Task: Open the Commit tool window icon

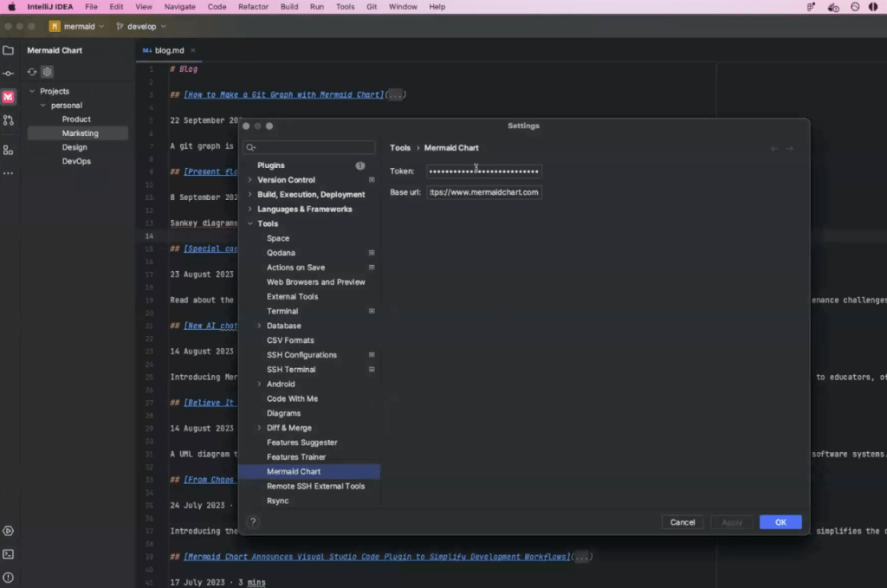Action: [9, 74]
